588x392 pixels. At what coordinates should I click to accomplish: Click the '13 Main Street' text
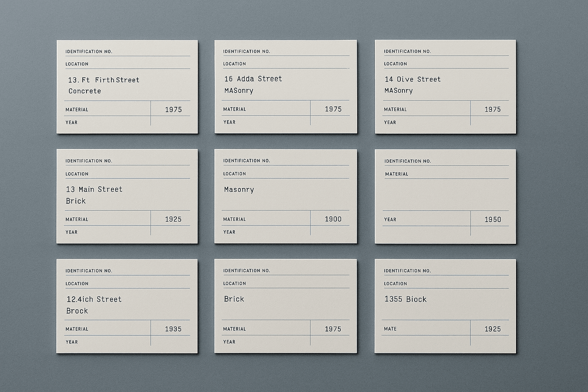(94, 189)
